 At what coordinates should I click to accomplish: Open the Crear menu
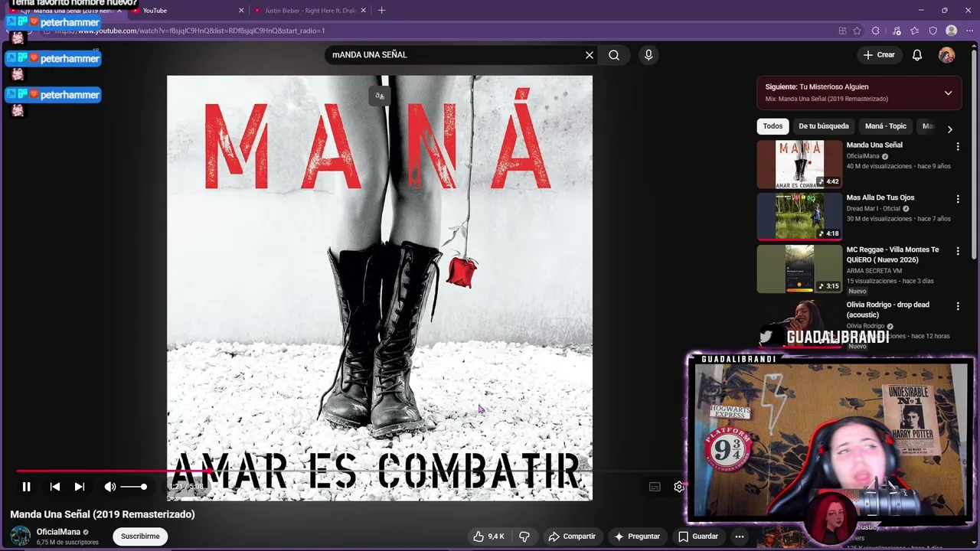coord(879,55)
